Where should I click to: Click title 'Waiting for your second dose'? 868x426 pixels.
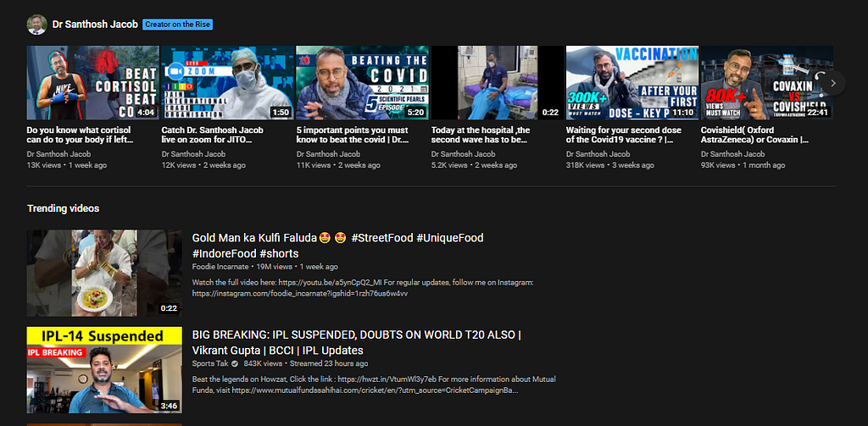[x=624, y=135]
